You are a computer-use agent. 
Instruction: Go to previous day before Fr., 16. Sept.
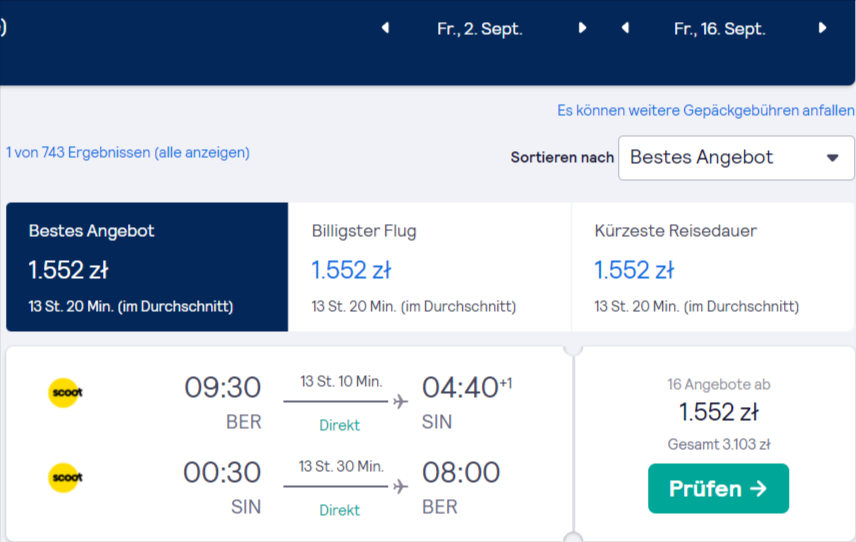626,28
